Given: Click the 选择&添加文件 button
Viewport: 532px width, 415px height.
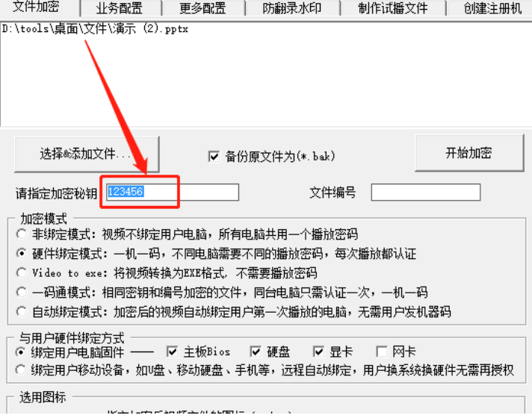Looking at the screenshot, I should coord(87,155).
